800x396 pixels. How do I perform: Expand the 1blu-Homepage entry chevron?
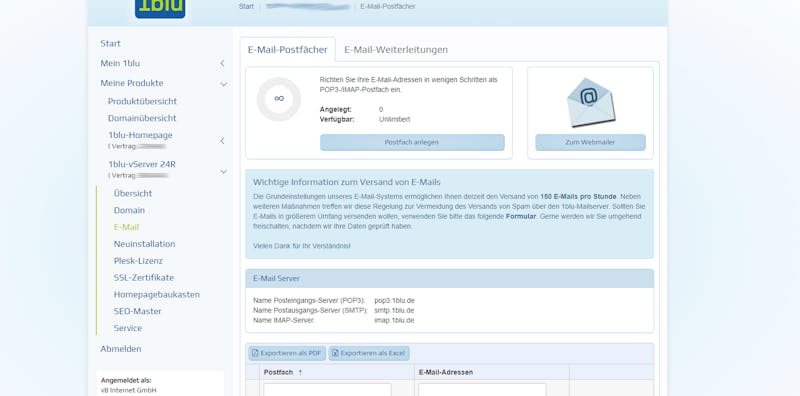click(x=222, y=141)
